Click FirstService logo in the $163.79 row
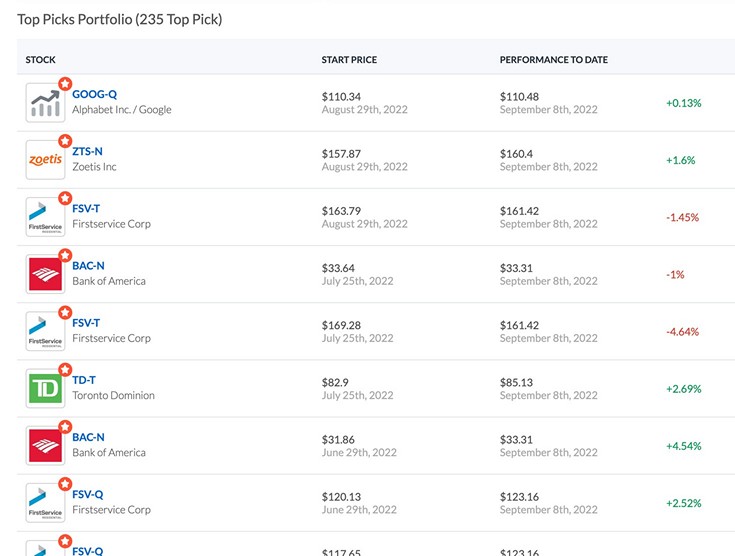The width and height of the screenshot is (735, 556). [45, 217]
